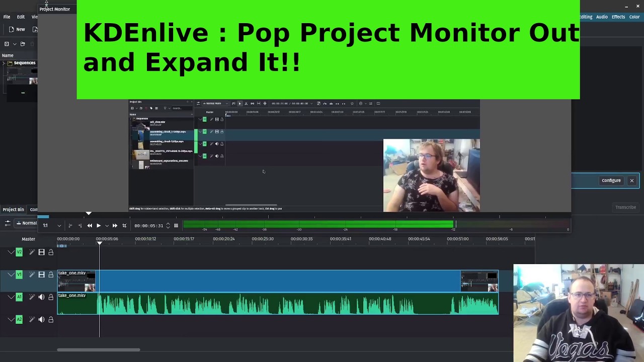Mute the A1 audio track
644x362 pixels.
click(x=41, y=297)
